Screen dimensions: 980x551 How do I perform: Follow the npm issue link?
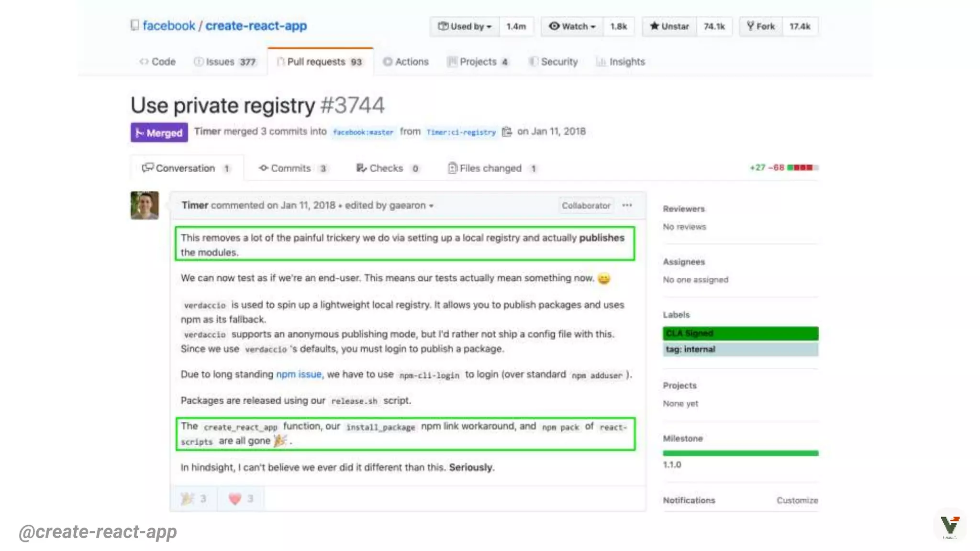(x=299, y=375)
